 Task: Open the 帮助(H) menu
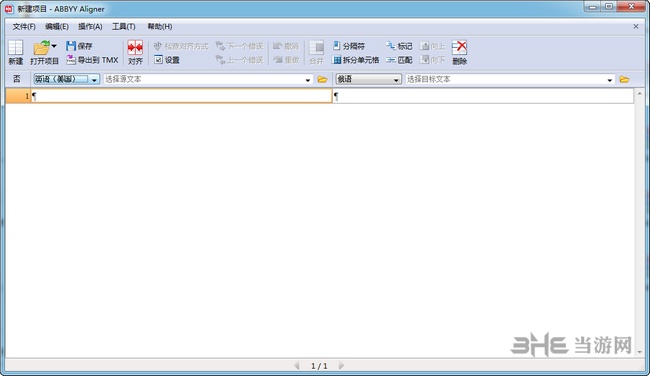pos(160,27)
